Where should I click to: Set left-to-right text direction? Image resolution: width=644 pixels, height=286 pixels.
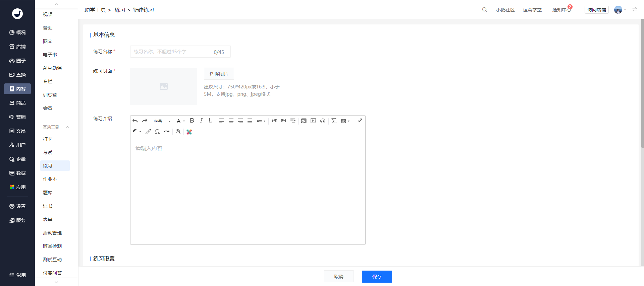pyautogui.click(x=274, y=121)
